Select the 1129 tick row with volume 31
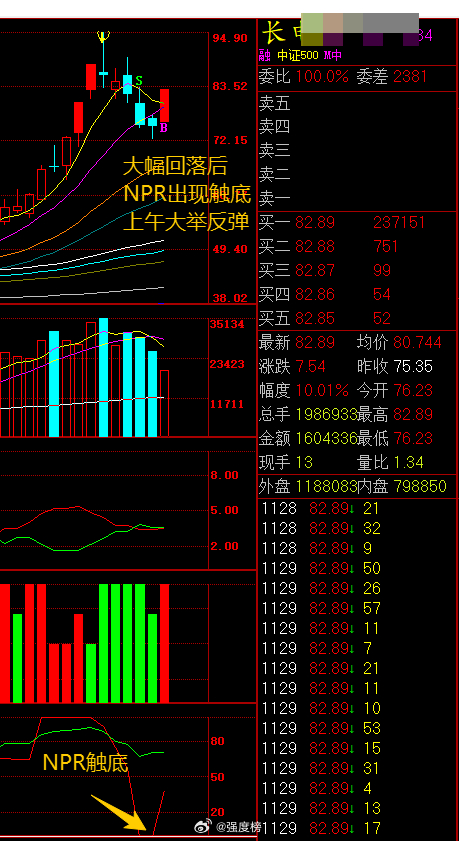The width and height of the screenshot is (459, 841). tap(358, 768)
